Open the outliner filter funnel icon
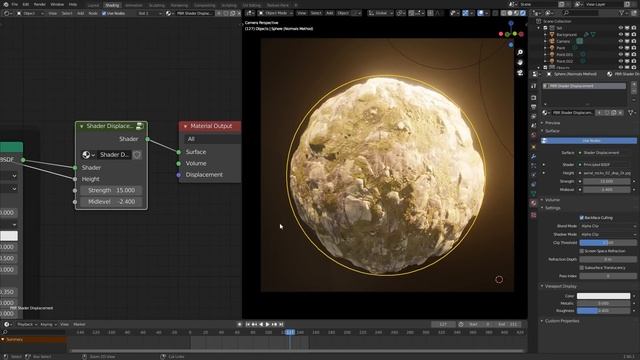 [622, 13]
